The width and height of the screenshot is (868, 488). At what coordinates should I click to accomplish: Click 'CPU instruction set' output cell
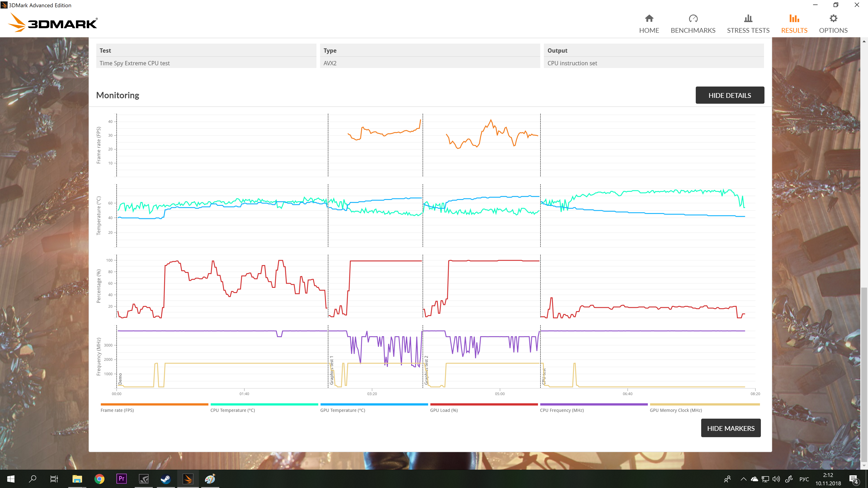(x=654, y=63)
